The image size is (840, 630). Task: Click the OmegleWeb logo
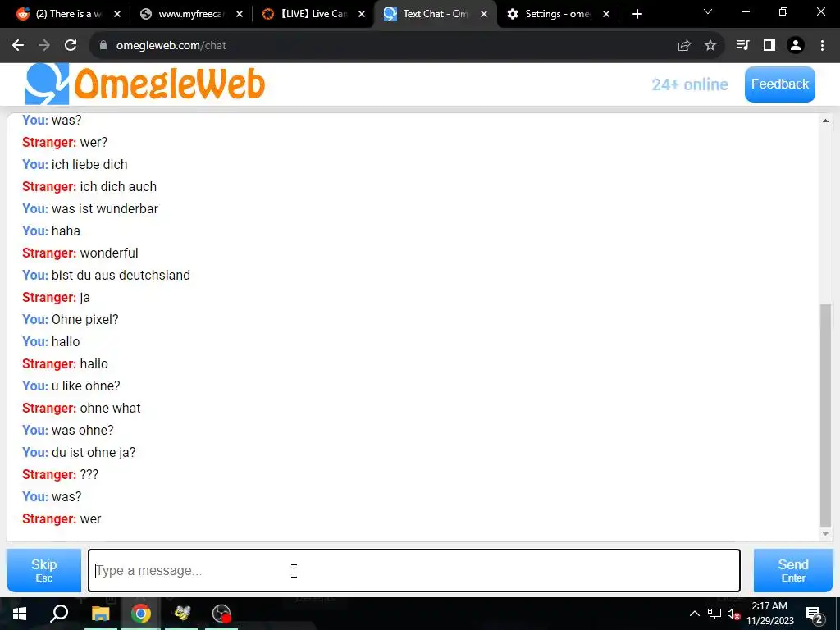(x=144, y=84)
